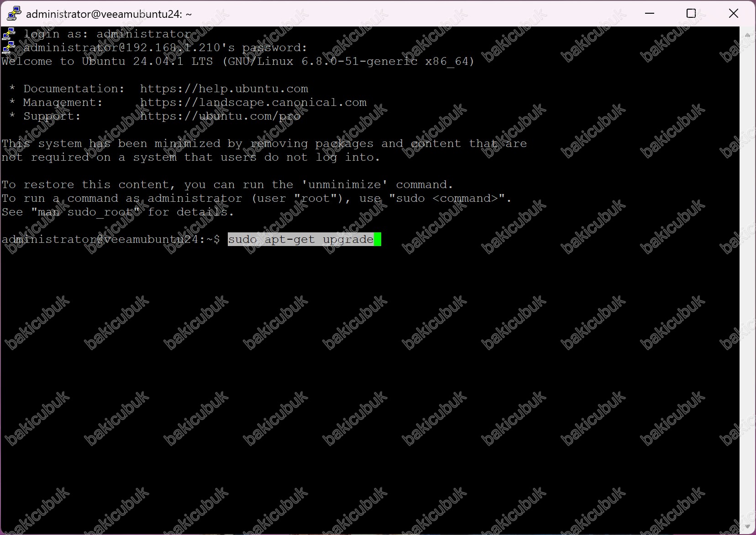
Task: Click the '* Management:' label
Action: pos(56,102)
